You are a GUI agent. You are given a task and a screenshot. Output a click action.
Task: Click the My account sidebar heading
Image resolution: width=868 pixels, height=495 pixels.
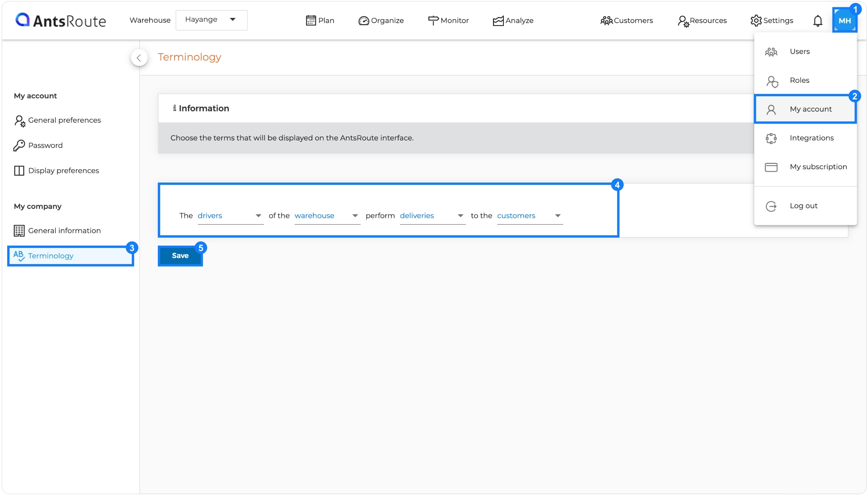35,96
